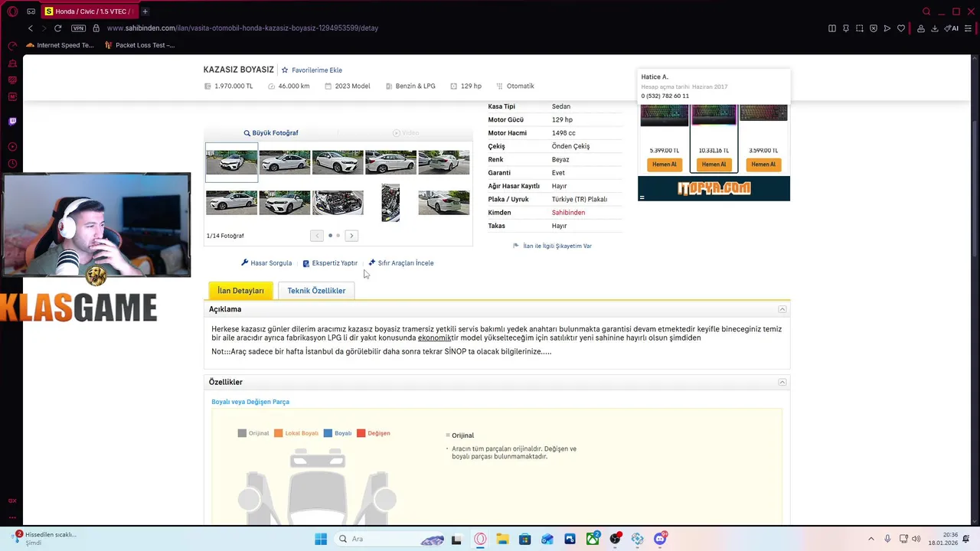Image resolution: width=980 pixels, height=551 pixels.
Task: Open Twitch in the Opera sidebar
Action: coord(12,121)
